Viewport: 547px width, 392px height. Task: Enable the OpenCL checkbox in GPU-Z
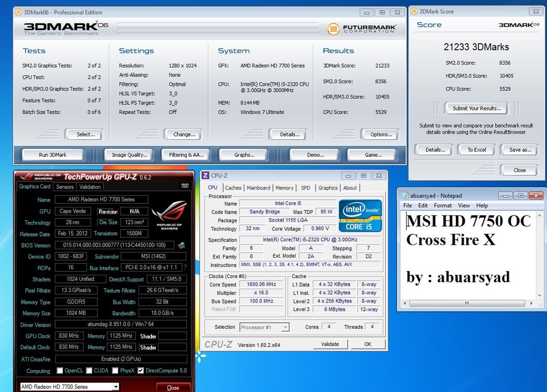click(x=60, y=371)
